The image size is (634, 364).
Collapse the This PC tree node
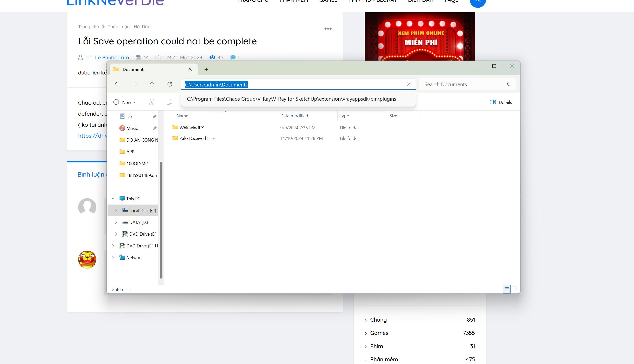pyautogui.click(x=113, y=199)
